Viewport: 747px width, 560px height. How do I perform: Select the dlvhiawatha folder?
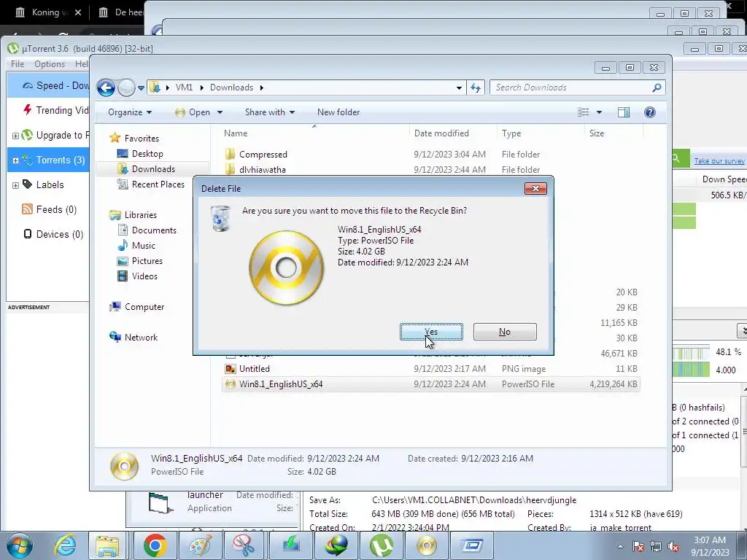coord(263,169)
